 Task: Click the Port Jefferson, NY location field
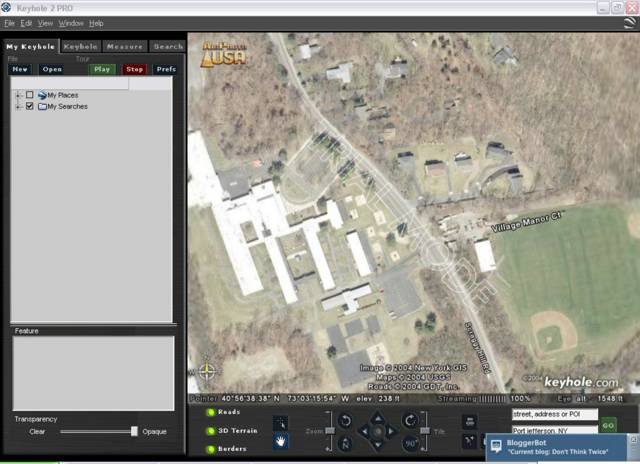click(555, 430)
